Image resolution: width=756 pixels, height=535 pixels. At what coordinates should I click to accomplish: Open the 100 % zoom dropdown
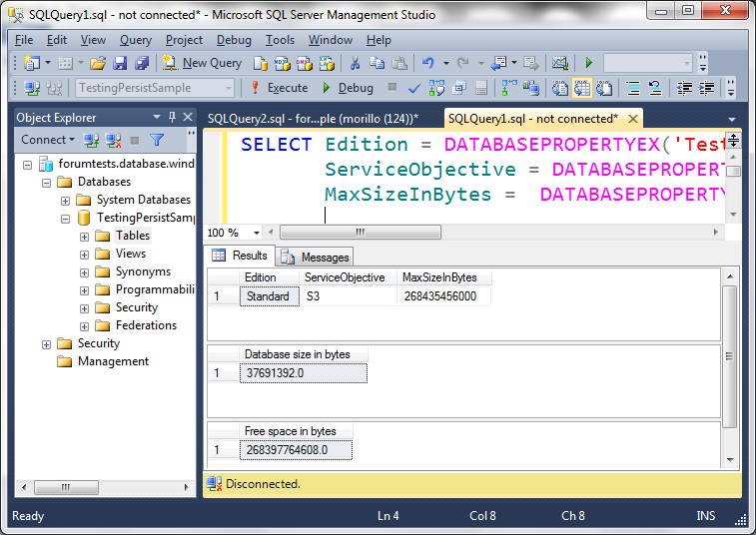pos(257,233)
